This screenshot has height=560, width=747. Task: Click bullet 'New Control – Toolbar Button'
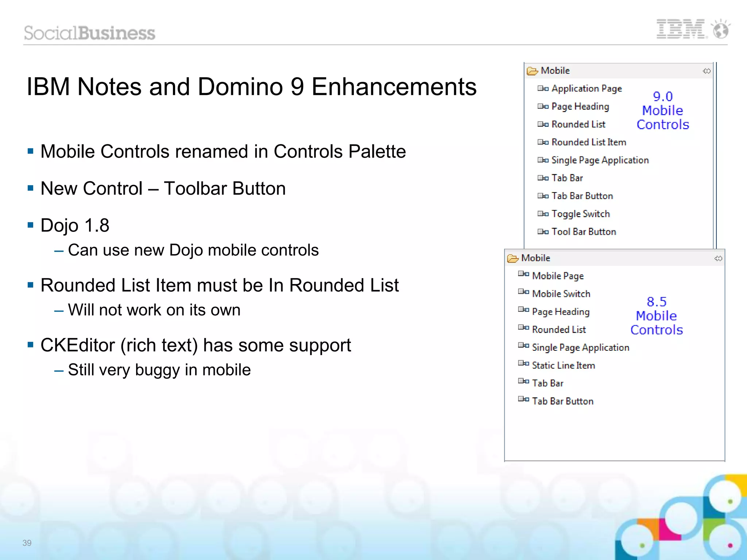point(163,188)
